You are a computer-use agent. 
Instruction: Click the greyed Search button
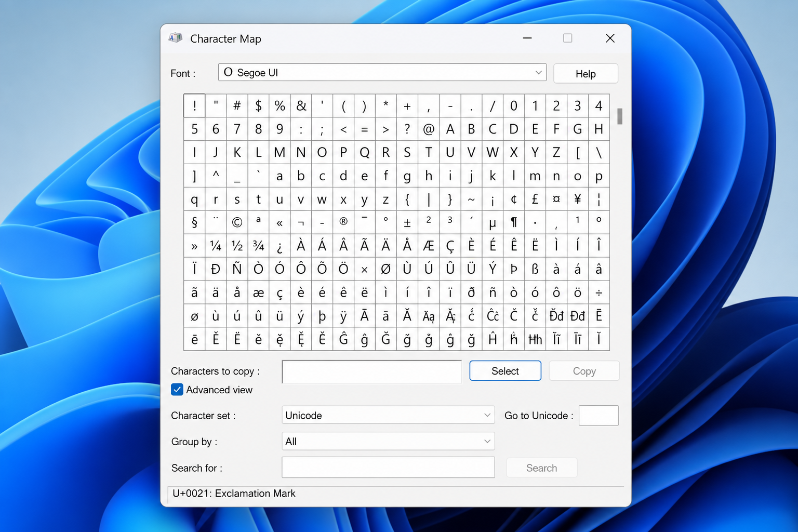click(541, 468)
